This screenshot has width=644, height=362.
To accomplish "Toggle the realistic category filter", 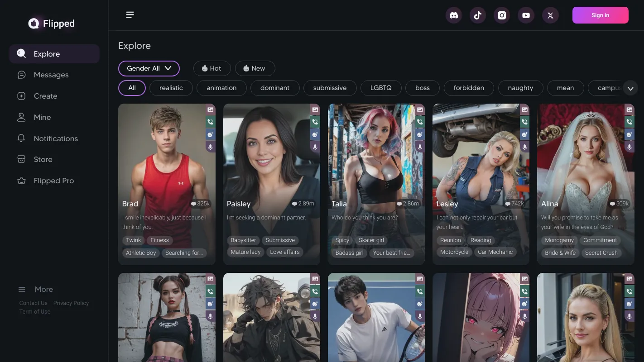I will point(171,88).
